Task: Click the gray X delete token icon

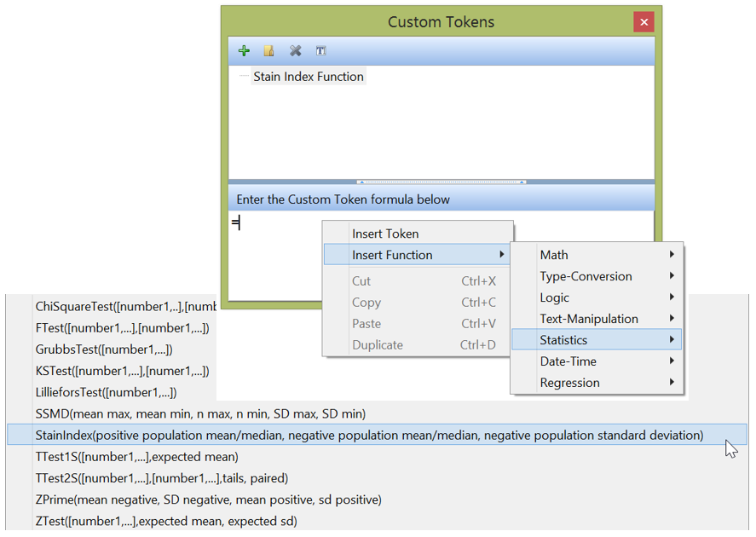Action: point(295,51)
